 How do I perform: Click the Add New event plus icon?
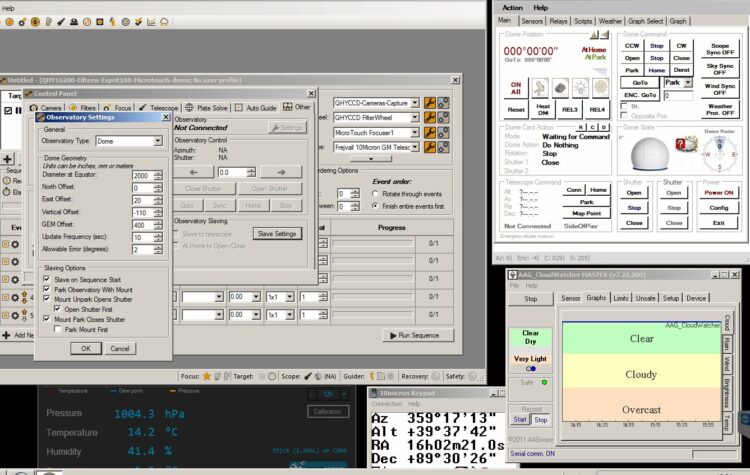pyautogui.click(x=6, y=335)
